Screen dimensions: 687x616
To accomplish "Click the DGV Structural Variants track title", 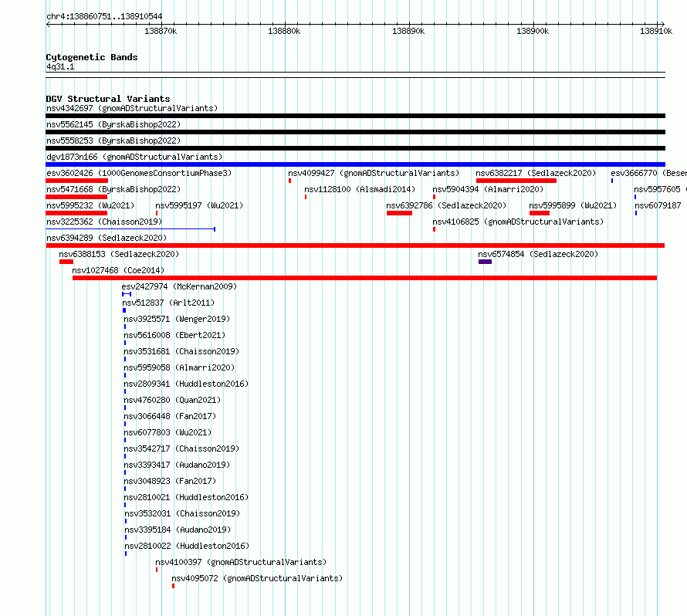I will click(108, 99).
